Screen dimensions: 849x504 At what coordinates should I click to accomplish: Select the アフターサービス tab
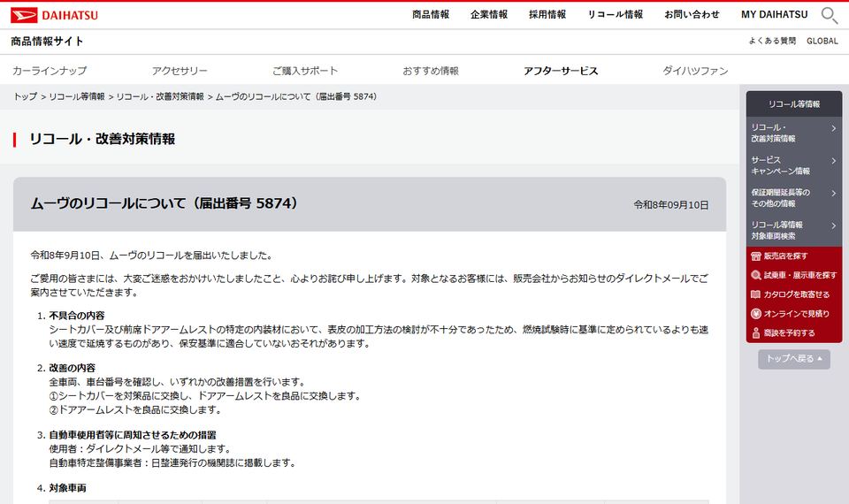coord(561,71)
